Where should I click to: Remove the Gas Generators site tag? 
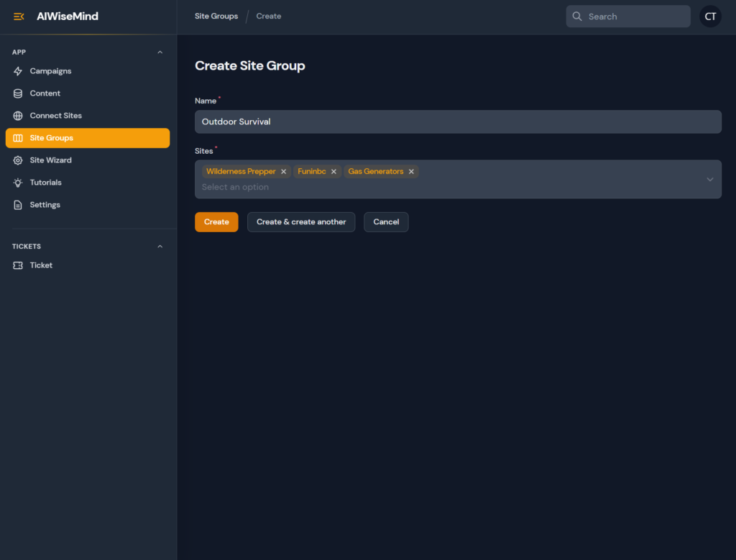(411, 172)
